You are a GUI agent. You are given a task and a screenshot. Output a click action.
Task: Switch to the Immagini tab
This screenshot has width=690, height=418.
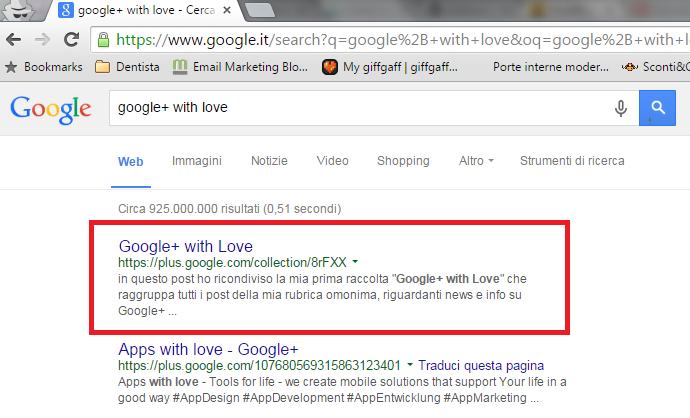point(197,161)
